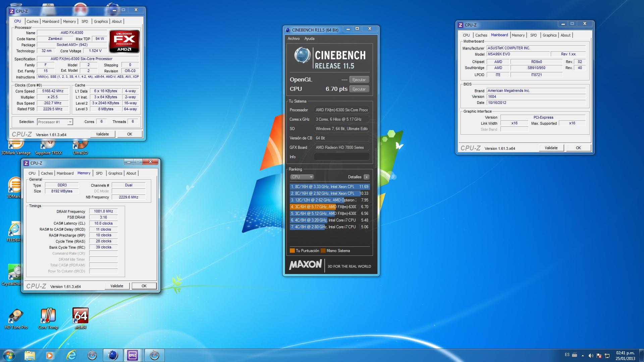Open the CPU ranking dropdown in Cinebench

(302, 177)
